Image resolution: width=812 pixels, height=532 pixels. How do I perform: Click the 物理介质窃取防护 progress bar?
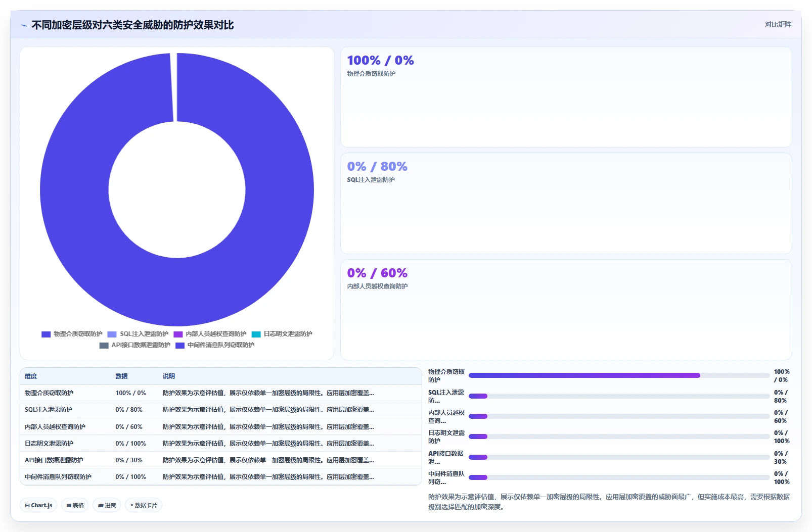tap(619, 375)
